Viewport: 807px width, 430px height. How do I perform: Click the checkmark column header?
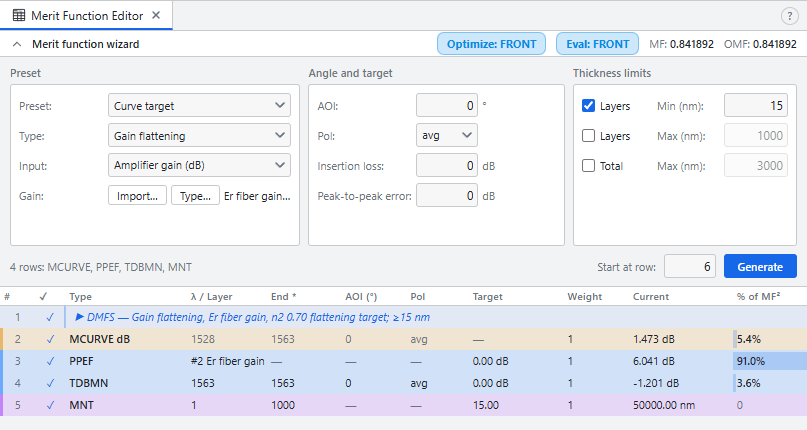pyautogui.click(x=43, y=297)
